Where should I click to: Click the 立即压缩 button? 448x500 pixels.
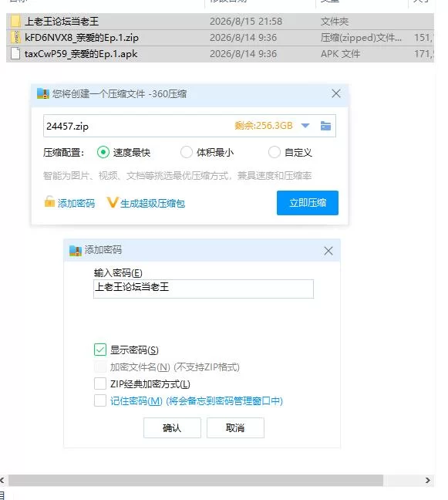point(308,203)
